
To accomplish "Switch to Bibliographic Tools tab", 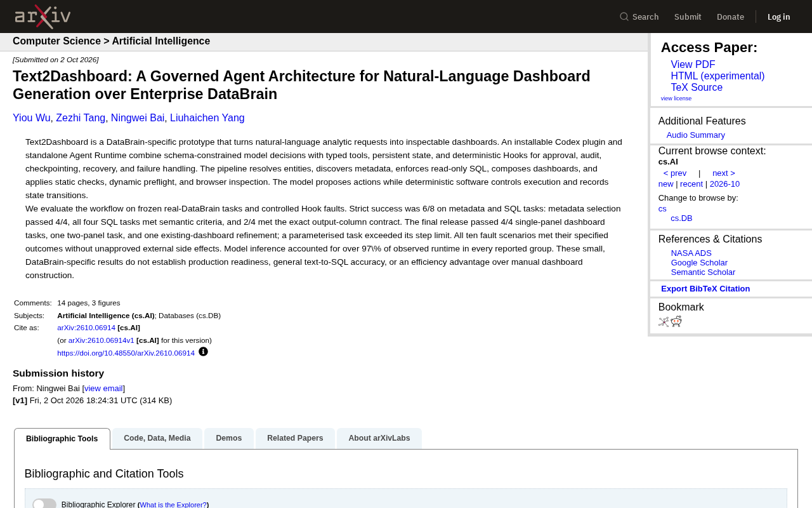I will (x=62, y=439).
